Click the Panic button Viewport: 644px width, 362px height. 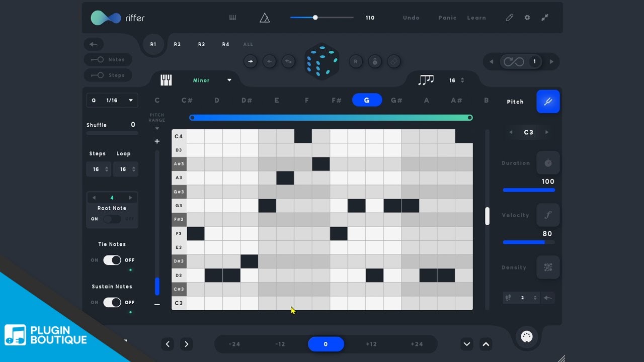pos(447,18)
